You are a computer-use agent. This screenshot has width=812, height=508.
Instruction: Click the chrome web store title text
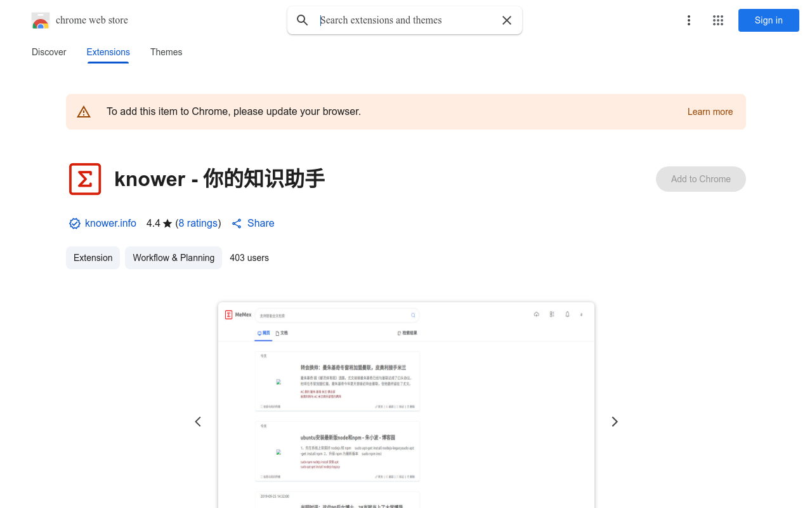[92, 20]
